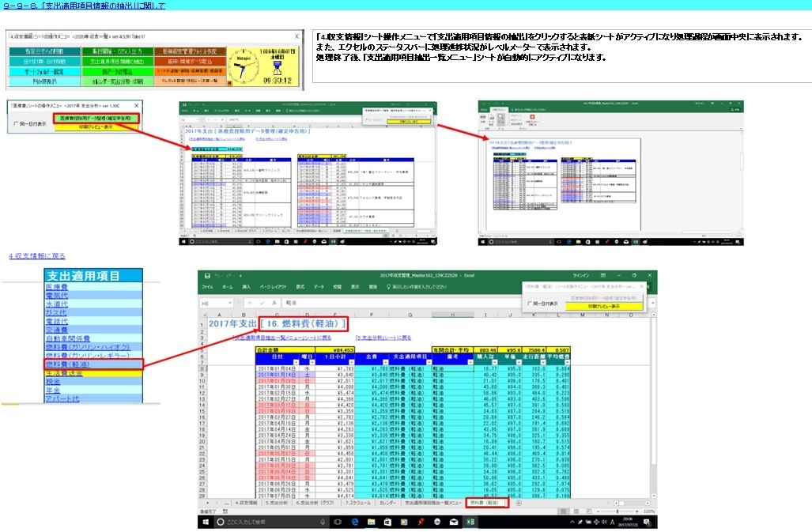Open Edge browser from the taskbar

pos(355,522)
